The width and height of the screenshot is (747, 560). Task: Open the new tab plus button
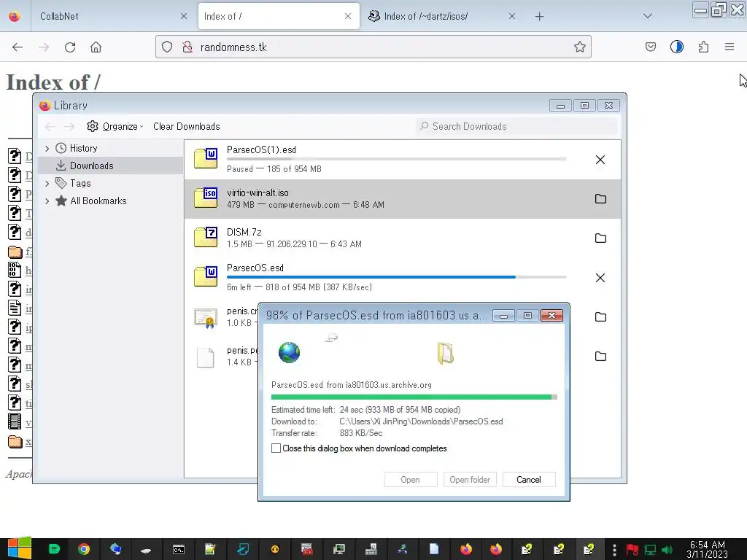coord(539,17)
